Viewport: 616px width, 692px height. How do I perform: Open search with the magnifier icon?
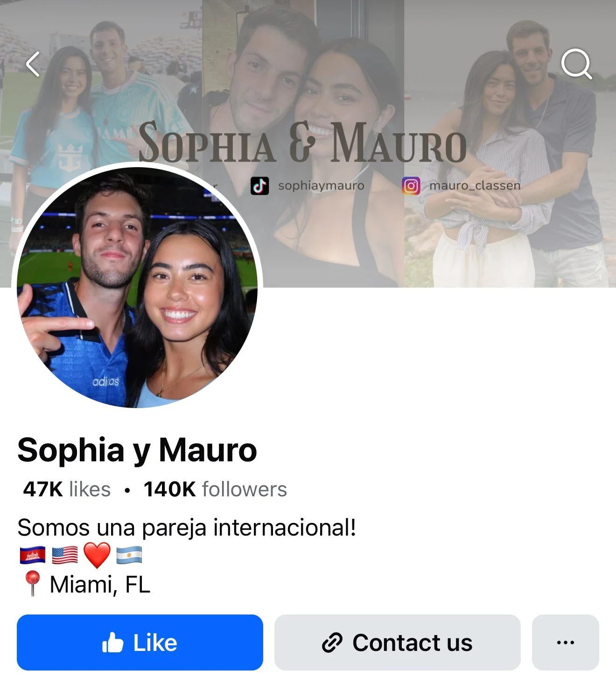tap(576, 64)
